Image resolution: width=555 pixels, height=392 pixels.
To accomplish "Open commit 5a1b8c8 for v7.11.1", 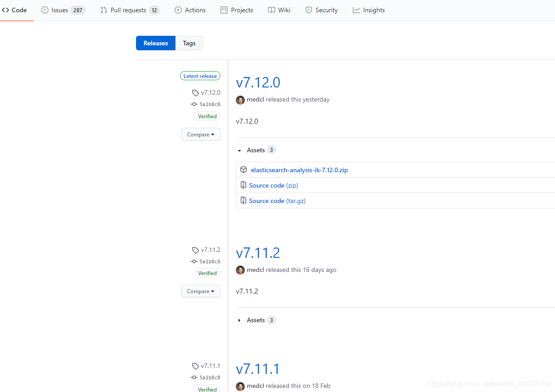I will click(210, 377).
